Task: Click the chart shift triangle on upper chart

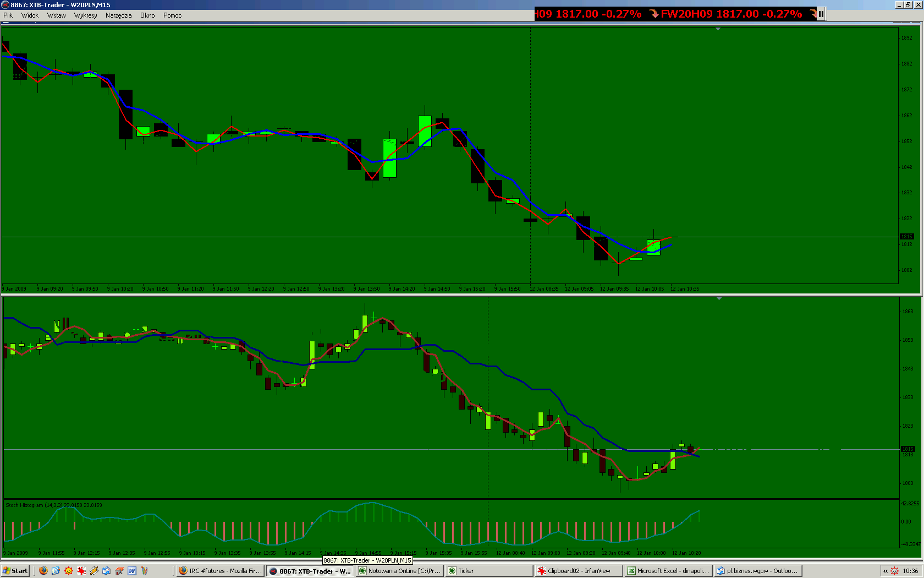Action: pyautogui.click(x=718, y=29)
